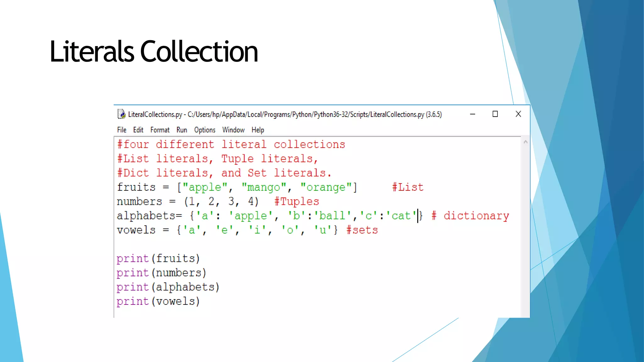Click the window title LiteralCollections.py path
Screen dimensions: 644x362
click(x=285, y=114)
